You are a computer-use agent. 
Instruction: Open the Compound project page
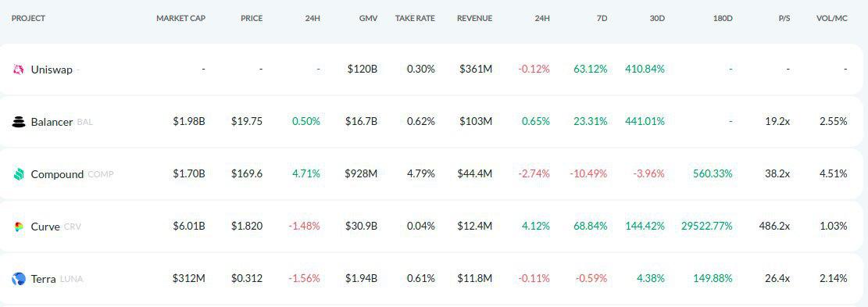coord(58,174)
